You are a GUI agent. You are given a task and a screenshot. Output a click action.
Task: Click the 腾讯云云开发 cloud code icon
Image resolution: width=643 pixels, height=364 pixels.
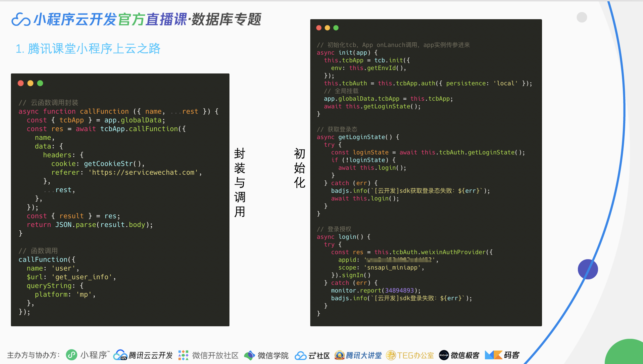click(120, 355)
